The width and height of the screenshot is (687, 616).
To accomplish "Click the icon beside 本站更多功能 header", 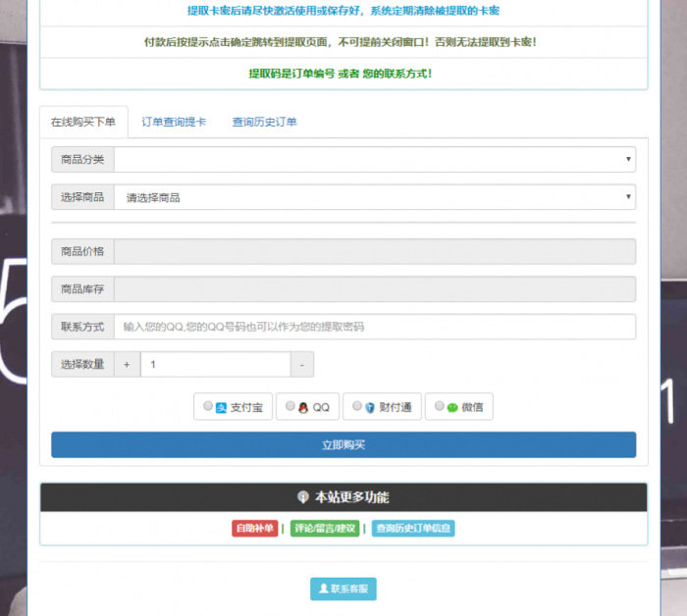I will (302, 497).
